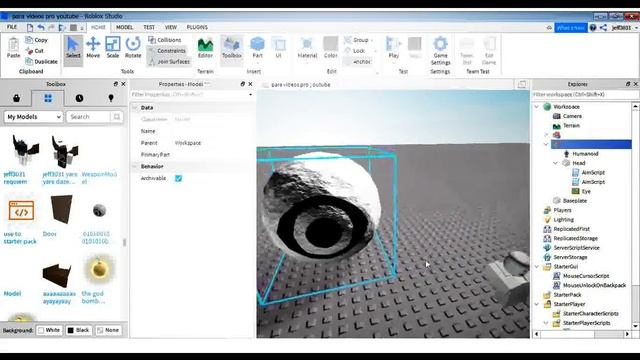Select the god bomb model thumbnail
Viewport: 640px width, 360px height.
coord(99,269)
